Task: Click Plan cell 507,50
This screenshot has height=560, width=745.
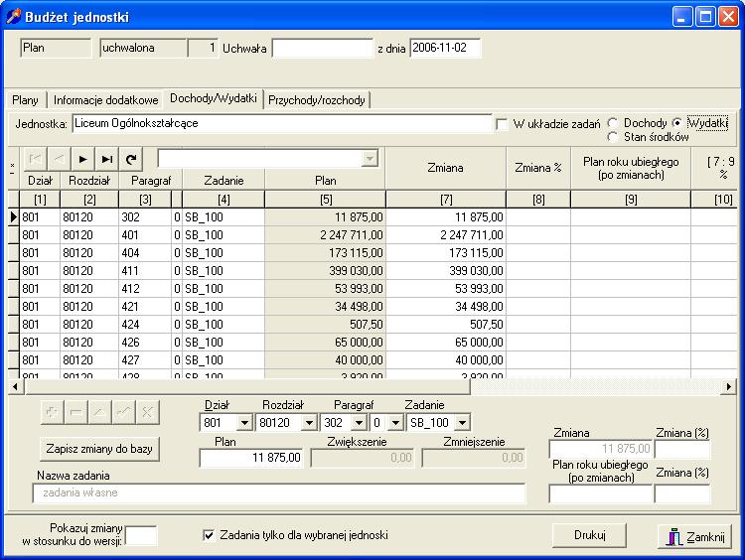Action: point(326,325)
